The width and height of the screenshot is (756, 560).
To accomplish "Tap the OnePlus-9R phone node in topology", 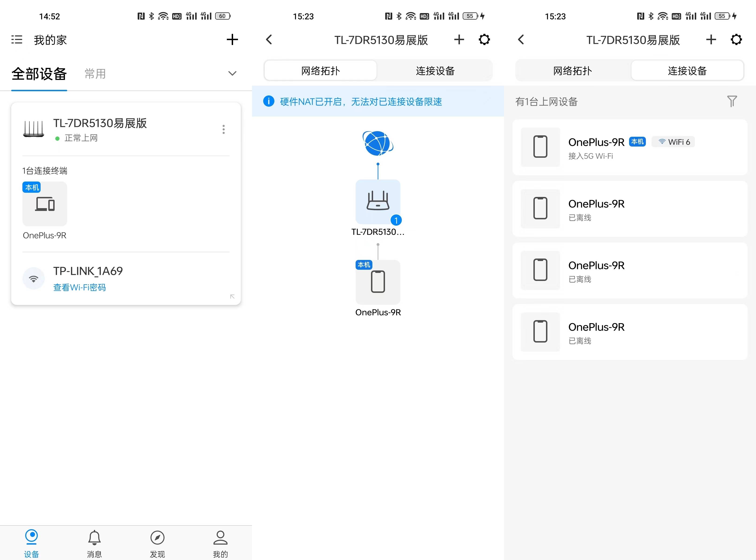I will (x=378, y=282).
